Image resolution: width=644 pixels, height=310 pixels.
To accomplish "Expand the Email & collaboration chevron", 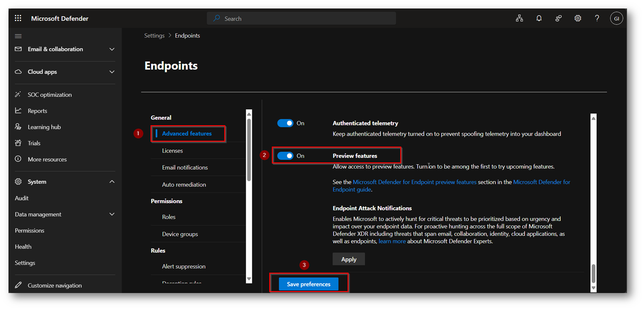I will click(112, 49).
